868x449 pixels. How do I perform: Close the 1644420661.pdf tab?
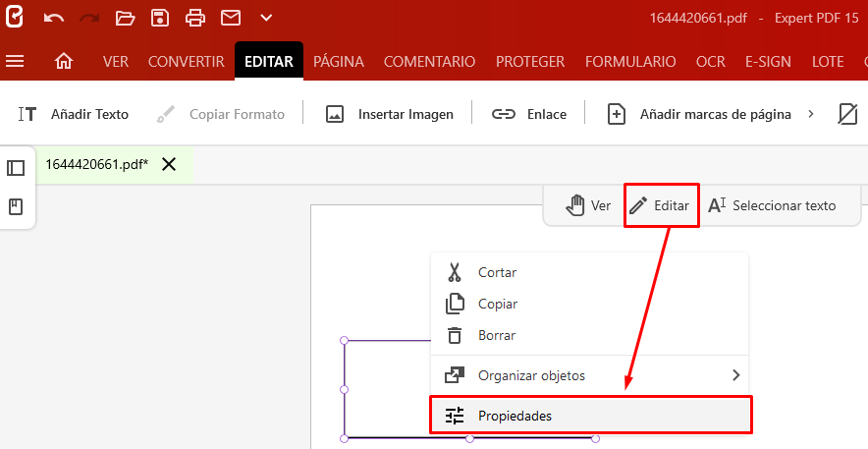169,164
